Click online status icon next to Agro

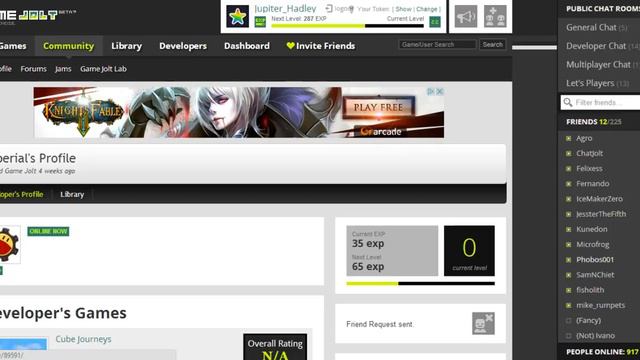[569, 138]
